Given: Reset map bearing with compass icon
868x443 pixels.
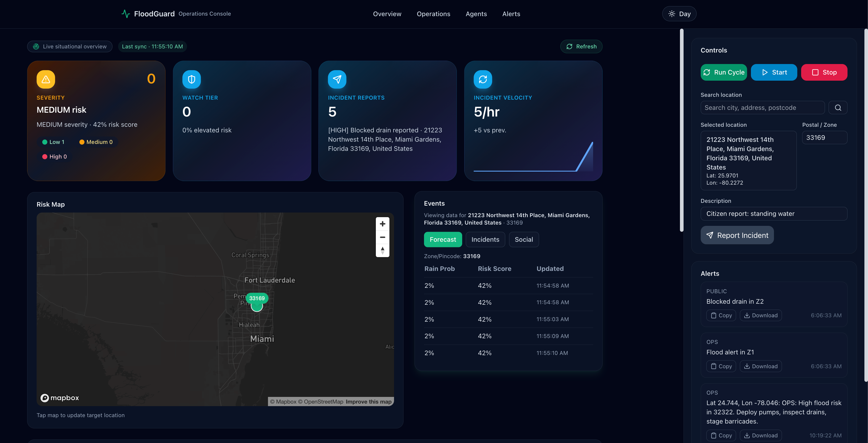Looking at the screenshot, I should coord(383,250).
